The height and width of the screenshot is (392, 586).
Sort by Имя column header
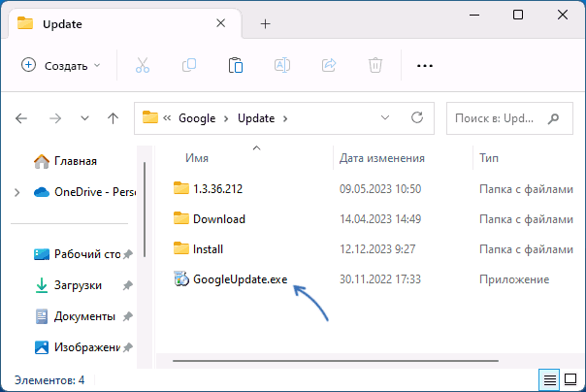click(197, 158)
